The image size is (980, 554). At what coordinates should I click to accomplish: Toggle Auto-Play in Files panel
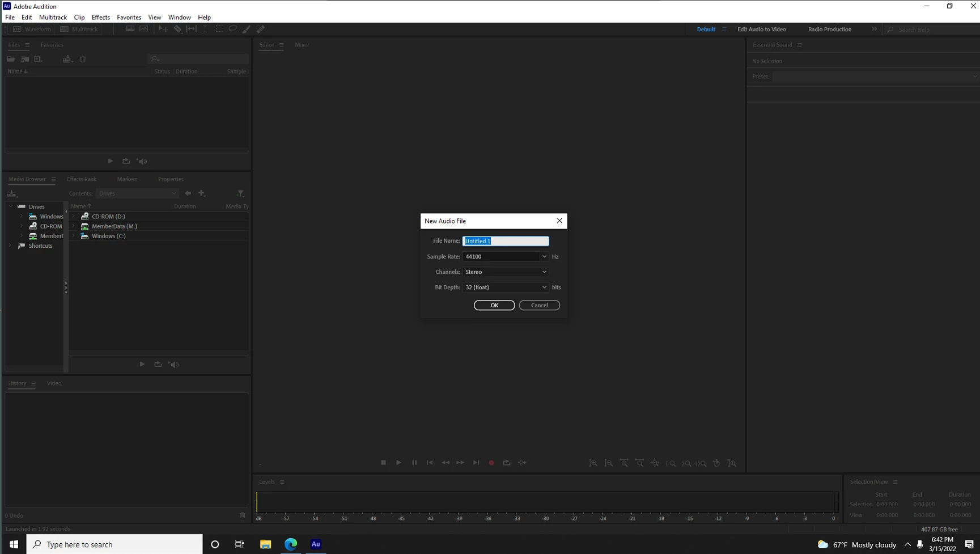pyautogui.click(x=142, y=162)
